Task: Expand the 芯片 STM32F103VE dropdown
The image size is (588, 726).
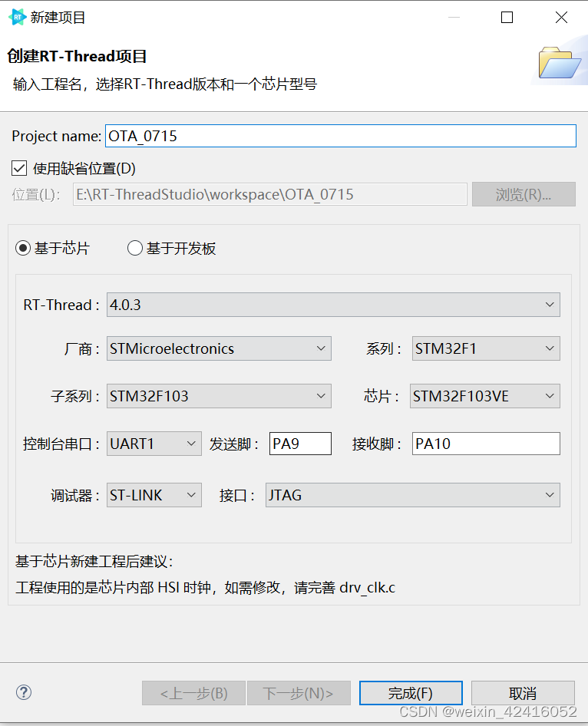Action: tap(484, 396)
